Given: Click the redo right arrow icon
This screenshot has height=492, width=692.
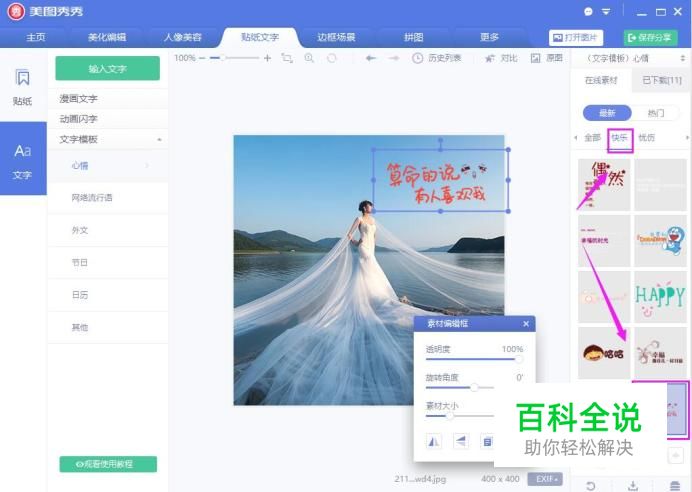Looking at the screenshot, I should pyautogui.click(x=393, y=58).
